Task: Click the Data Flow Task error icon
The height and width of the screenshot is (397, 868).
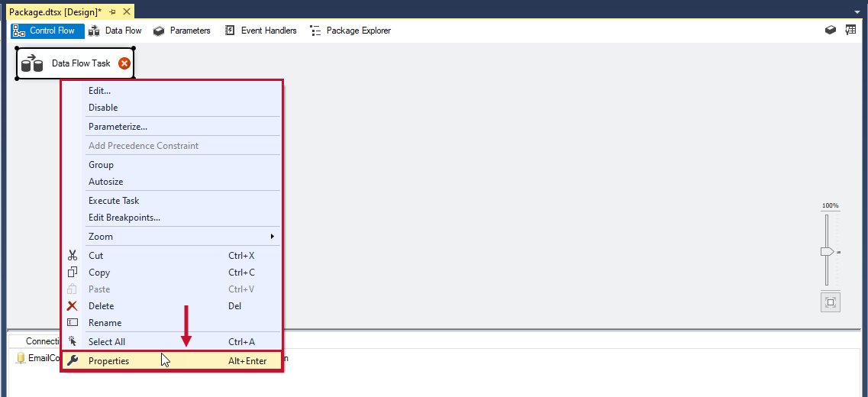Action: coord(124,63)
